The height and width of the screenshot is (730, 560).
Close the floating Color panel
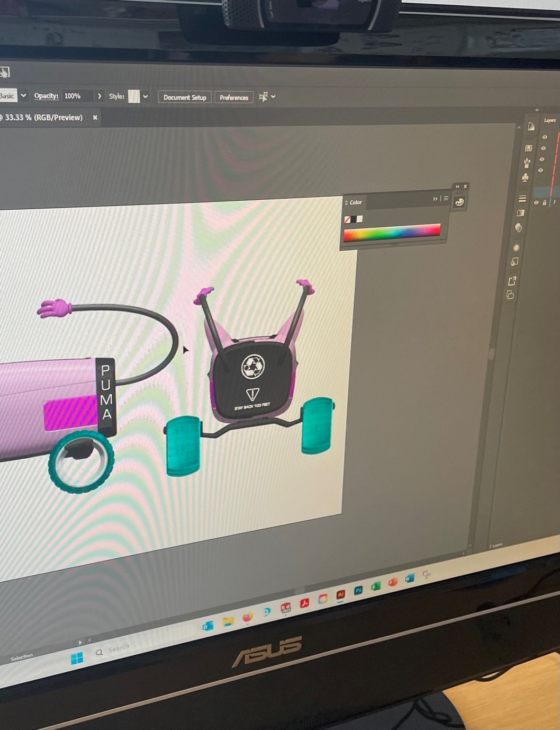pos(465,186)
